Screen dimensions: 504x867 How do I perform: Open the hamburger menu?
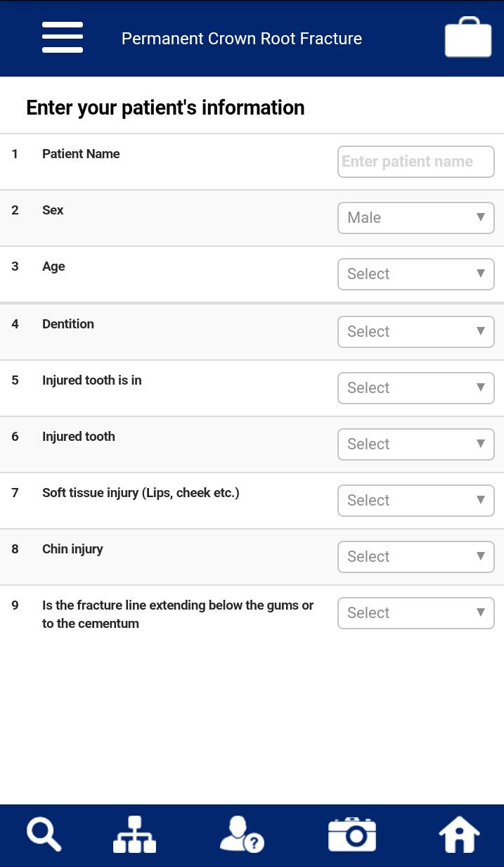click(63, 37)
